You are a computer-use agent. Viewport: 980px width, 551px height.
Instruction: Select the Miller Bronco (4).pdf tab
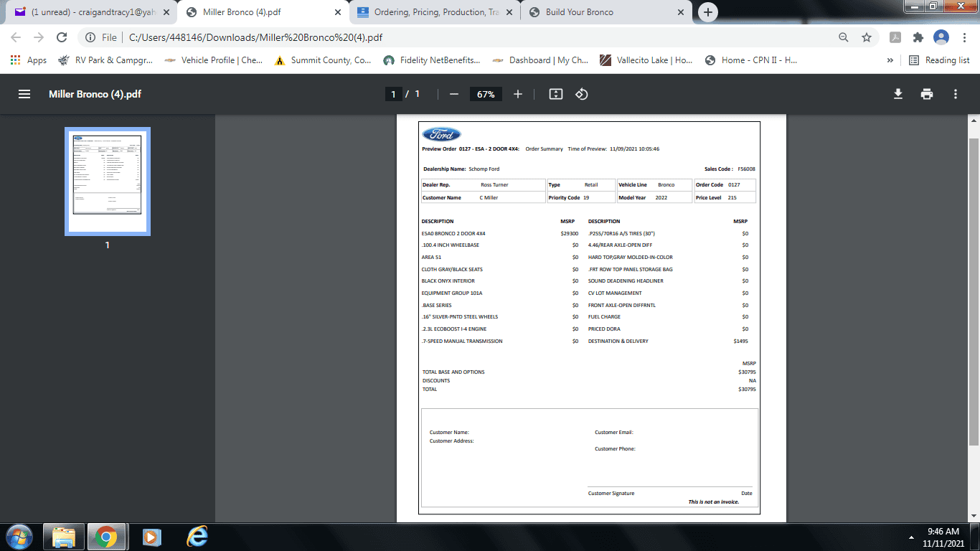[x=264, y=12]
